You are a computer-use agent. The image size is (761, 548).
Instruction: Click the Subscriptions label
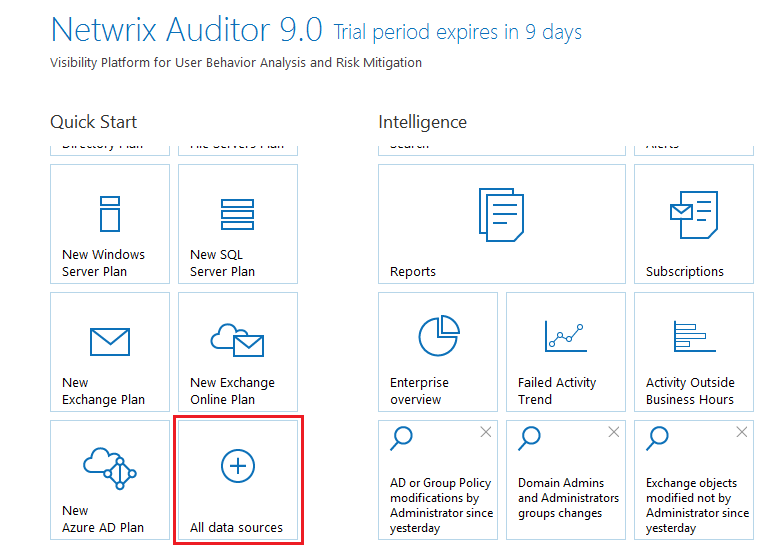(x=685, y=271)
